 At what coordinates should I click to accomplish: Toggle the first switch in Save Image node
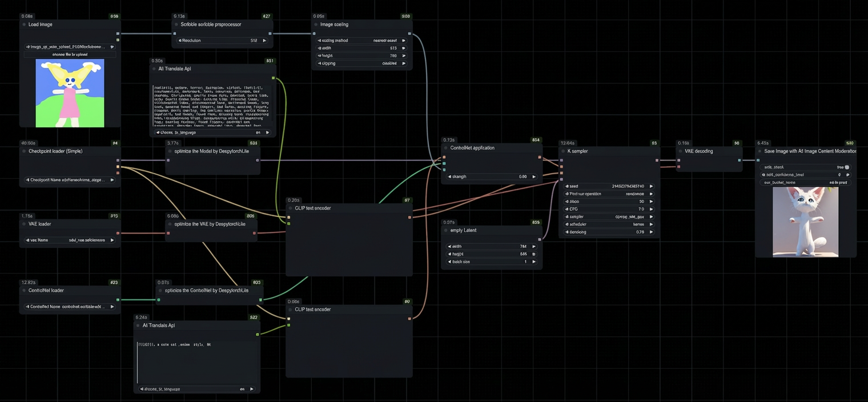846,167
